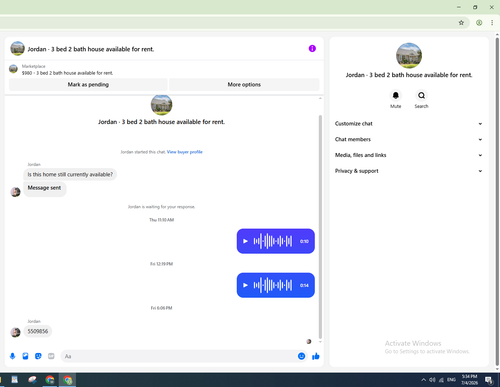Click the ENG language indicator

coord(451,380)
